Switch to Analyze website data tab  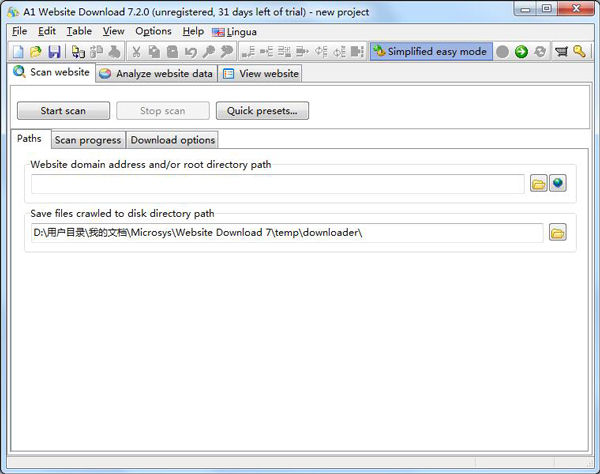[x=157, y=73]
